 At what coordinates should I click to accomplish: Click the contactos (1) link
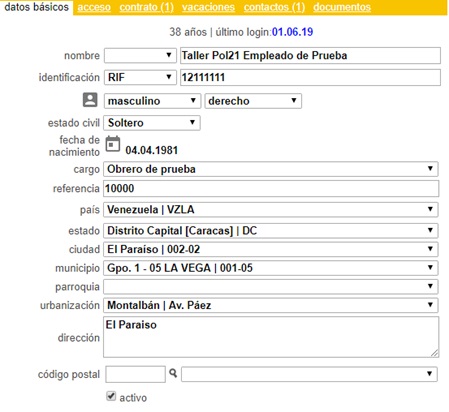274,7
